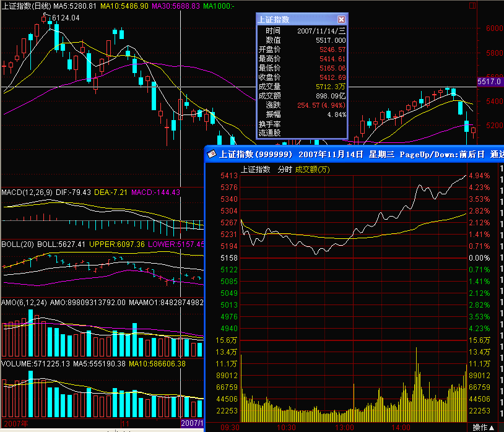Click the icon in the intraday window title bar
This screenshot has height=432, width=504.
[x=211, y=153]
